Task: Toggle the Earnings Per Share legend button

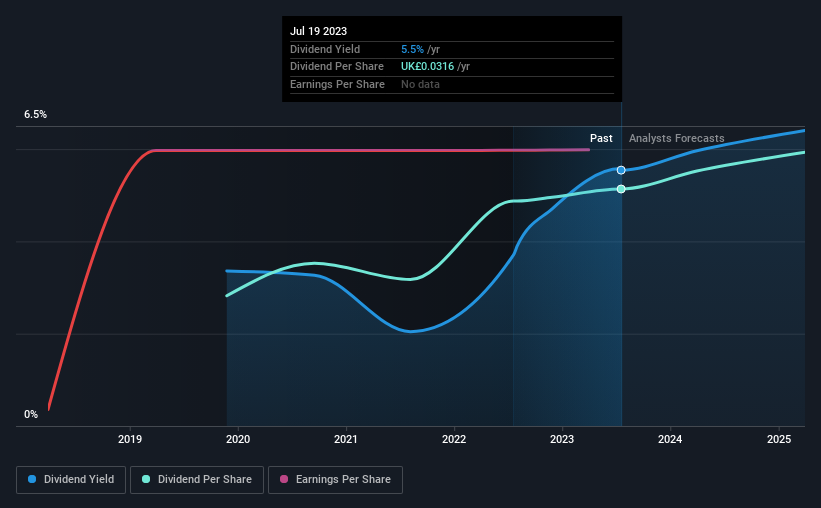Action: [x=335, y=480]
